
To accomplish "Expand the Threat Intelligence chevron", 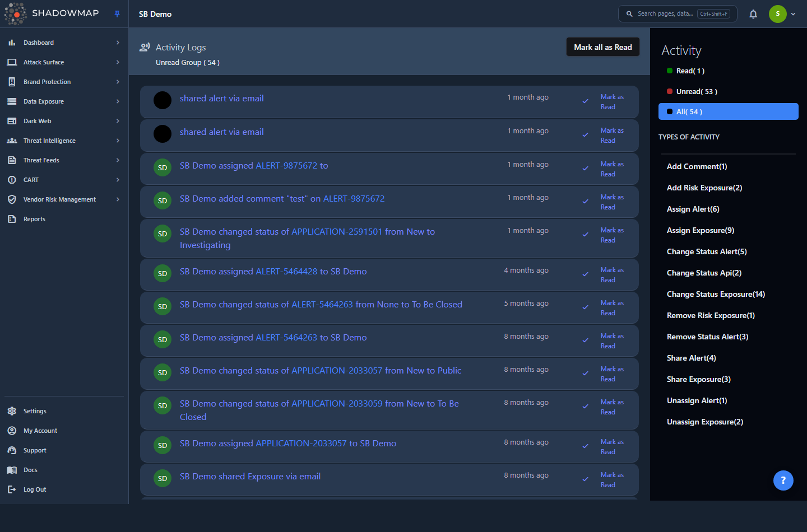I will point(118,141).
